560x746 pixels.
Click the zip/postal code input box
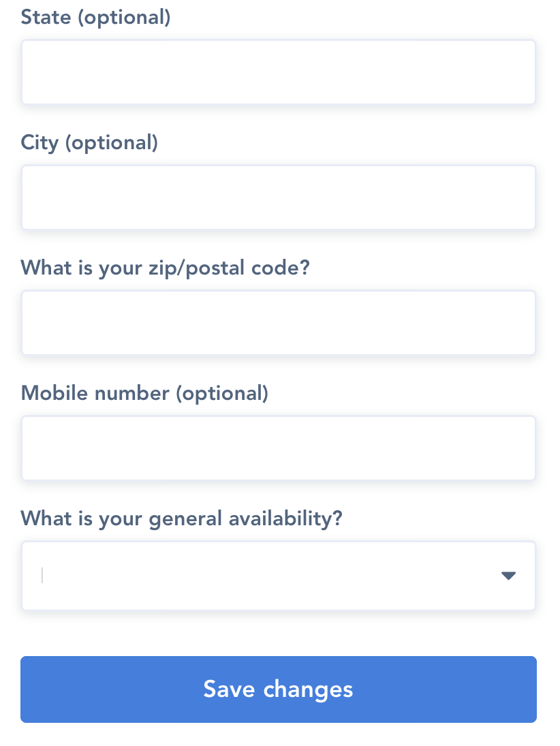tap(278, 323)
